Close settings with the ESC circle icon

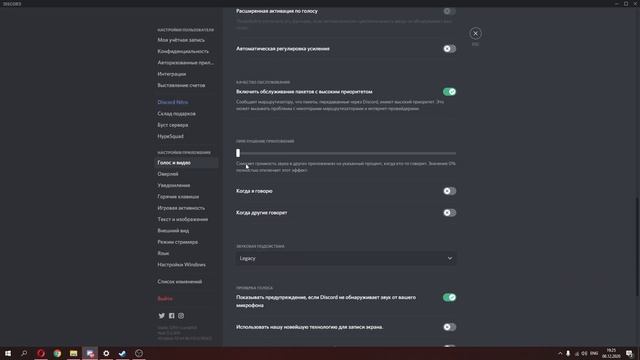pos(475,33)
